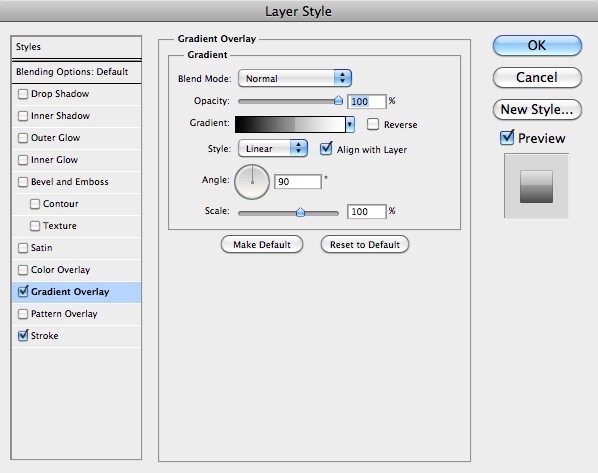Click the Angle value field
Image resolution: width=598 pixels, height=473 pixels.
[x=298, y=182]
